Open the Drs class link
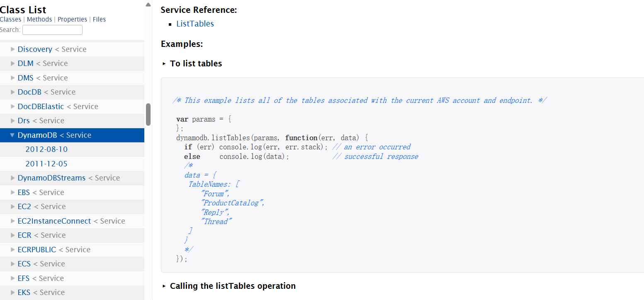The image size is (644, 300). click(x=24, y=121)
